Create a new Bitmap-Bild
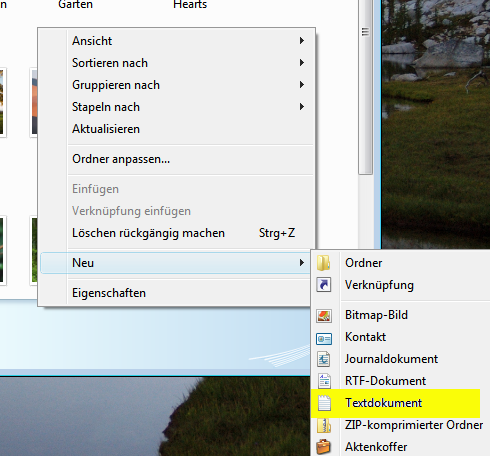490x456 pixels. click(x=401, y=315)
